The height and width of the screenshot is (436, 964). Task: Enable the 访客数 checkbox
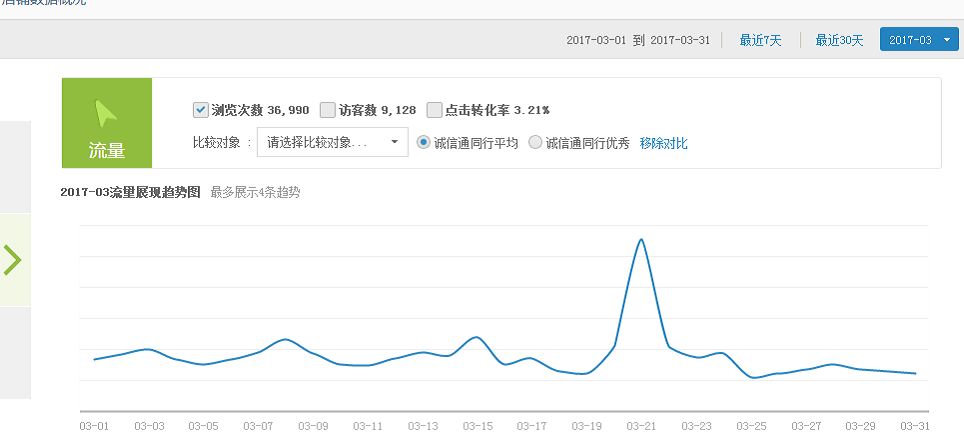tap(328, 109)
